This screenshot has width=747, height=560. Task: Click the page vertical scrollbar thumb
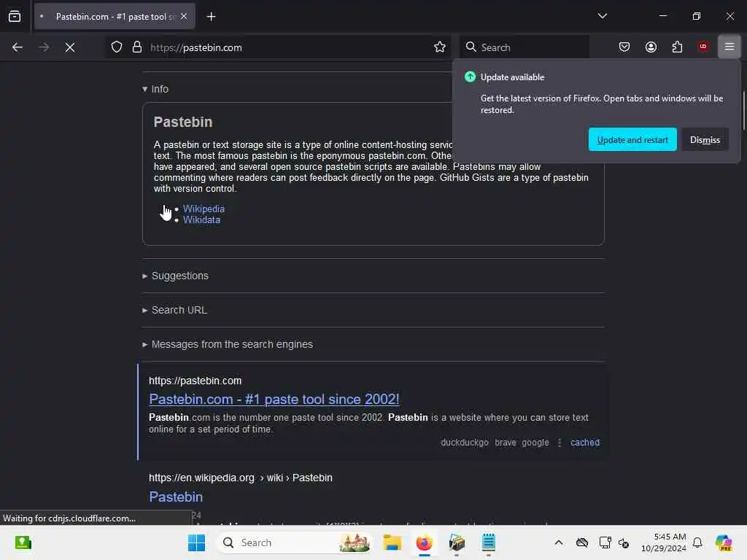743,110
